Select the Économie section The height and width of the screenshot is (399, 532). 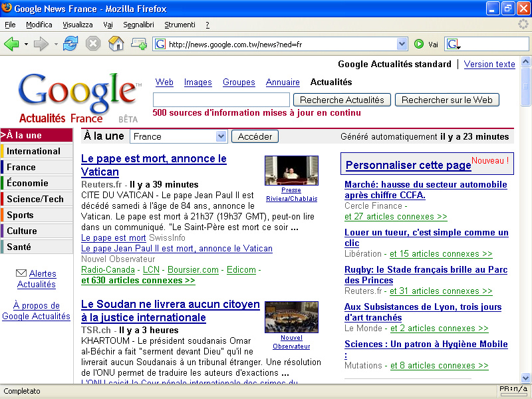click(x=37, y=183)
